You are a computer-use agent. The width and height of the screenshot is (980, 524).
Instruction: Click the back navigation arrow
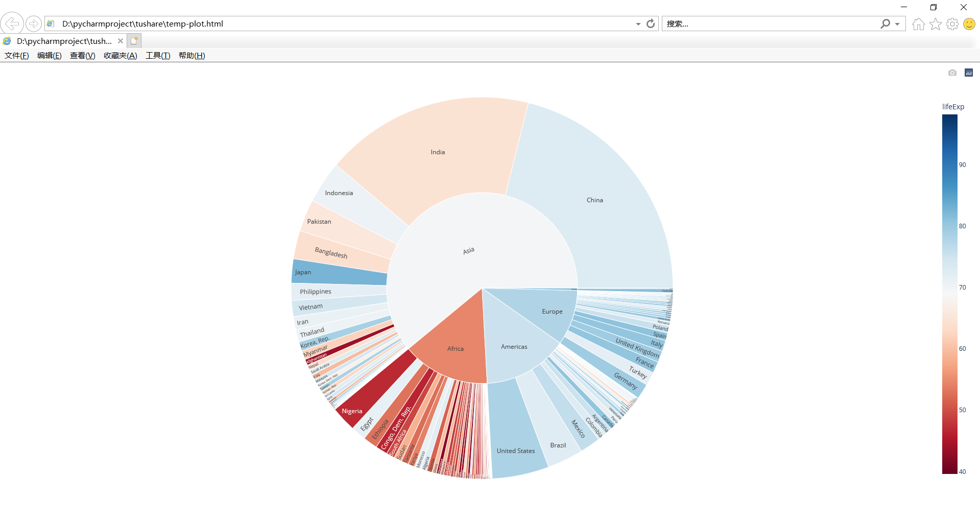pyautogui.click(x=12, y=23)
